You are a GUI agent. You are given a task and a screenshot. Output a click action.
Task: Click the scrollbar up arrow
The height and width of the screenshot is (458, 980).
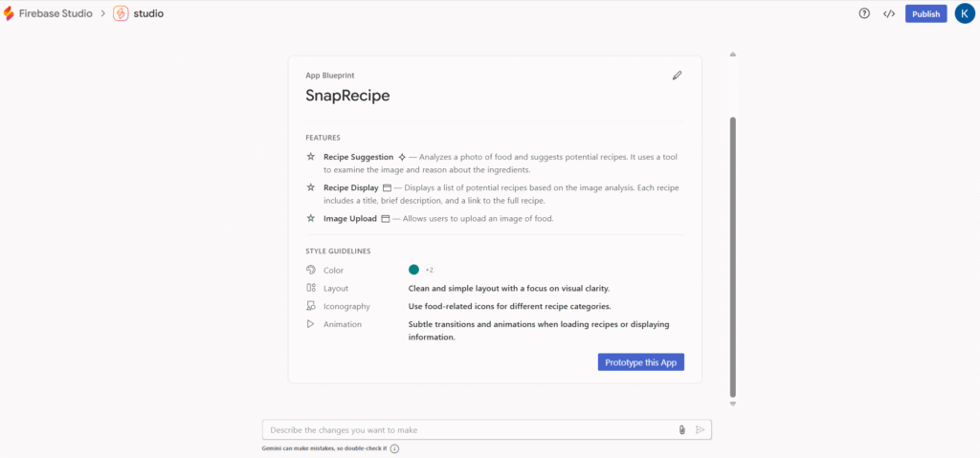733,55
